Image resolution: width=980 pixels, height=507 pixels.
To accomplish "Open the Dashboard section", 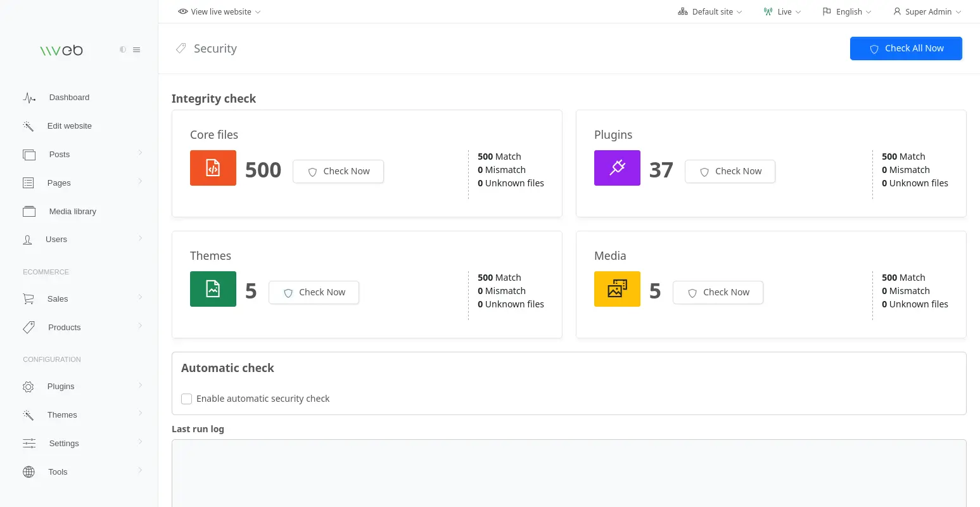I will point(69,97).
